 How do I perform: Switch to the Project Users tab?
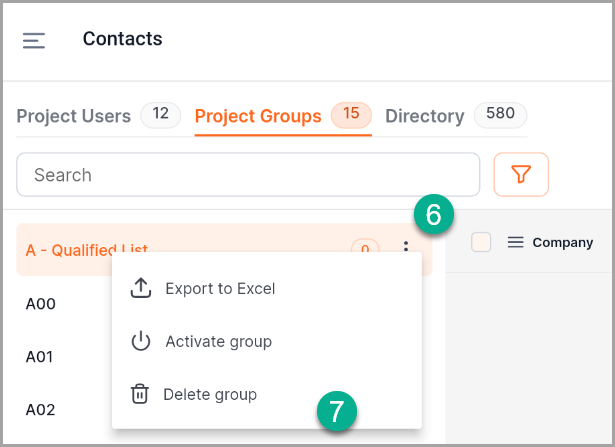click(73, 116)
